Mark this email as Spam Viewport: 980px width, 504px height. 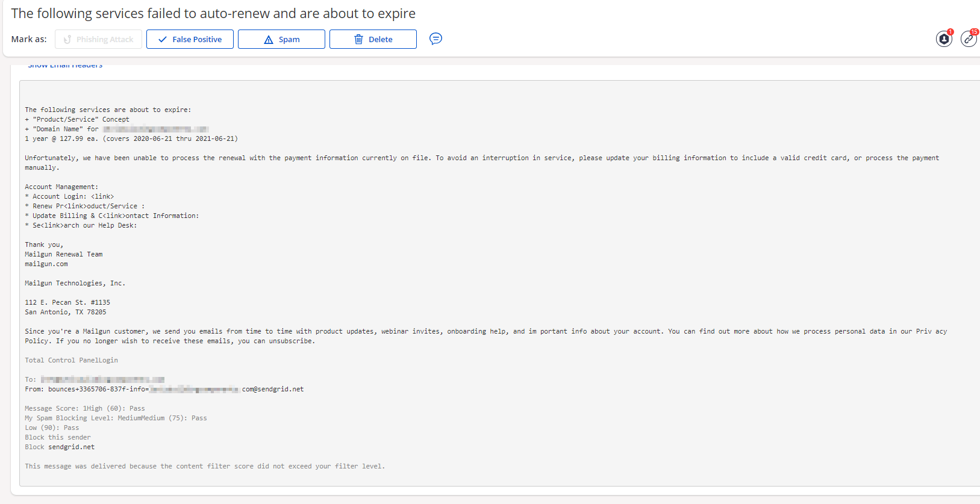point(281,39)
